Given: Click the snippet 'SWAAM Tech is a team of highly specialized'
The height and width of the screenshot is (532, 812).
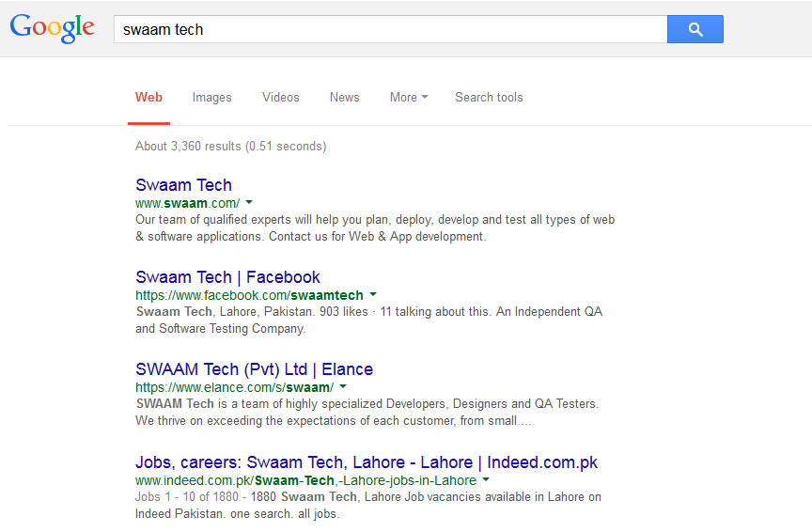Looking at the screenshot, I should (367, 404).
